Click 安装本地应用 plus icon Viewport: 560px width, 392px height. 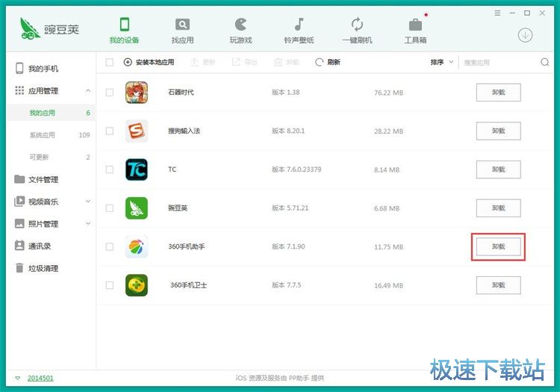(x=128, y=62)
